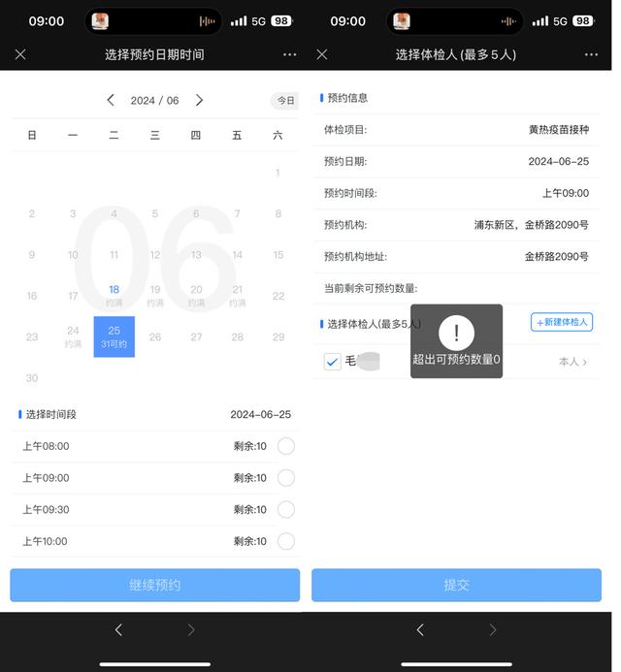Select June 24 date cell
This screenshot has height=672, width=621.
[x=73, y=336]
